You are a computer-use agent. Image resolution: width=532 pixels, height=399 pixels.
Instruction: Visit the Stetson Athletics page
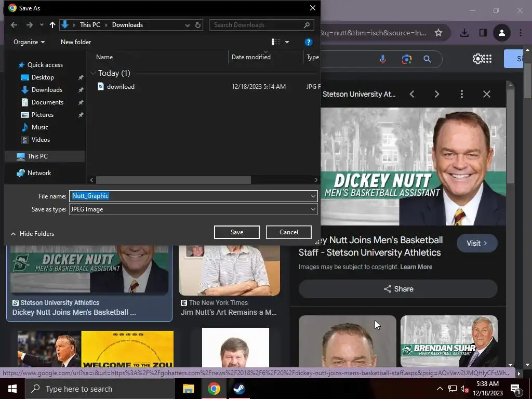click(x=477, y=243)
